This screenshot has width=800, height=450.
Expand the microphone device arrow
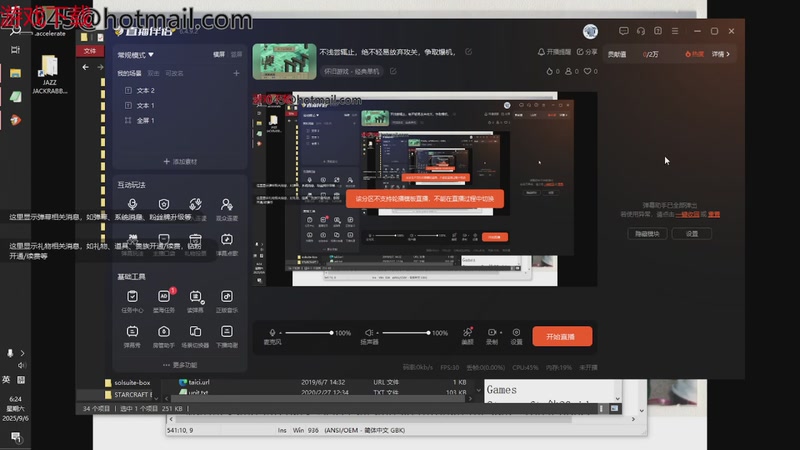[x=280, y=333]
